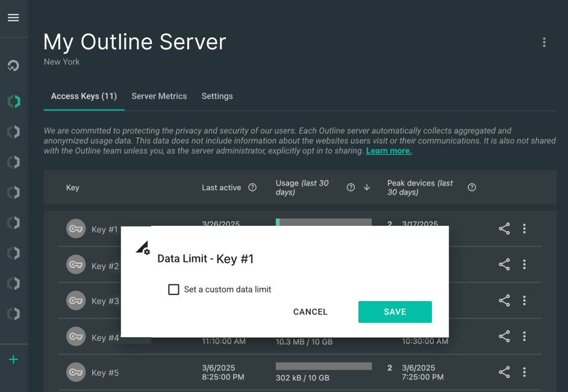The height and width of the screenshot is (392, 568).
Task: Open the navigation drawer menu
Action: 13,17
